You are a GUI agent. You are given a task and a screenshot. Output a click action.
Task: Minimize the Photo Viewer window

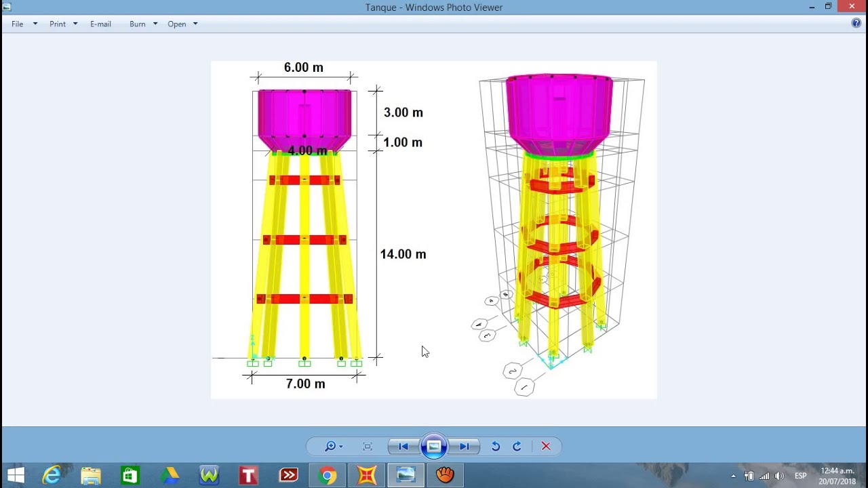tap(812, 7)
